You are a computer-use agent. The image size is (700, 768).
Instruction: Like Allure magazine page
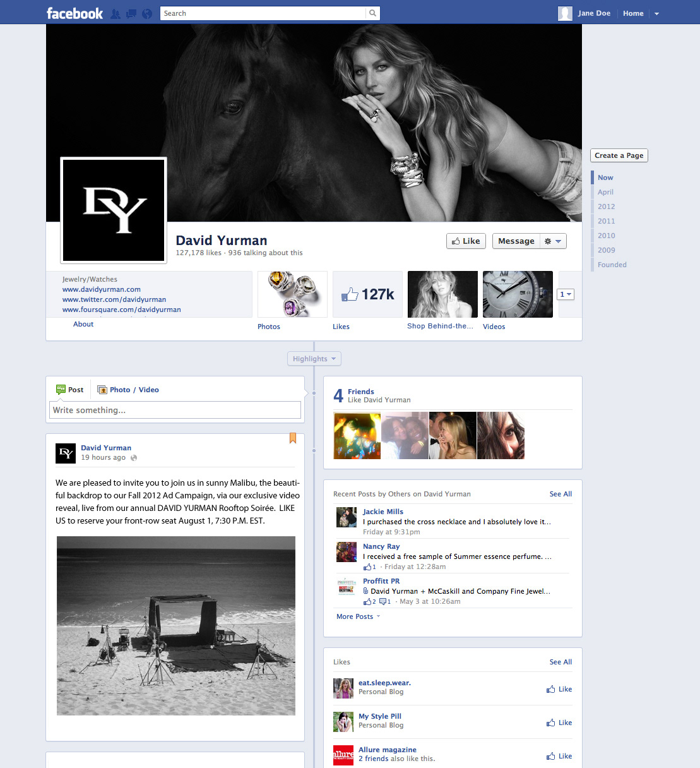pos(559,756)
